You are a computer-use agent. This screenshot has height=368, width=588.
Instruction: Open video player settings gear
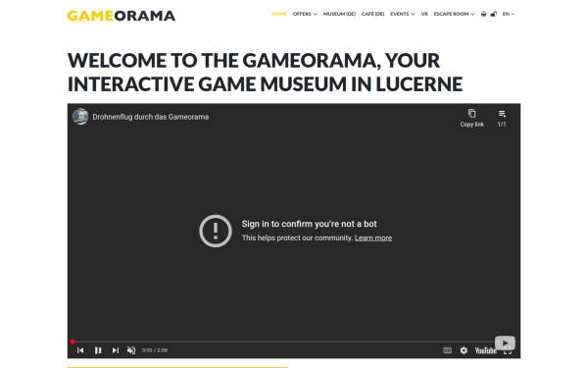[464, 350]
